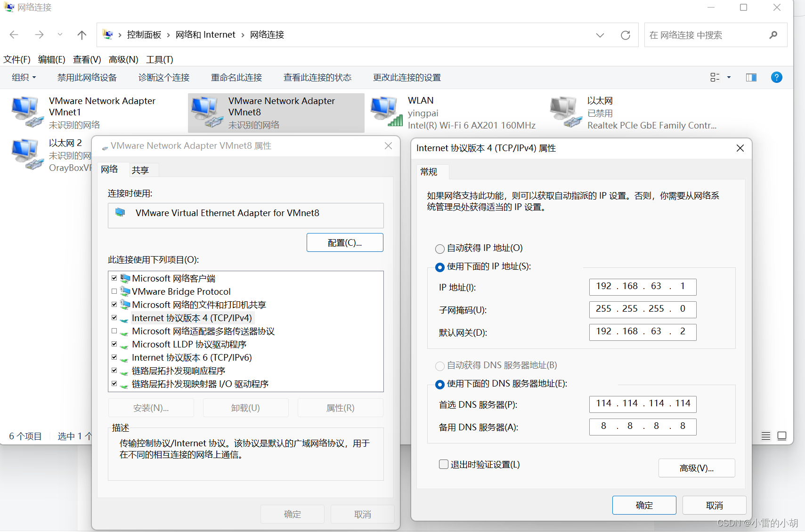Toggle Internet 协议版本 6 (TCP/IPv6) checkbox
Screen dimensions: 805x532
coord(114,357)
